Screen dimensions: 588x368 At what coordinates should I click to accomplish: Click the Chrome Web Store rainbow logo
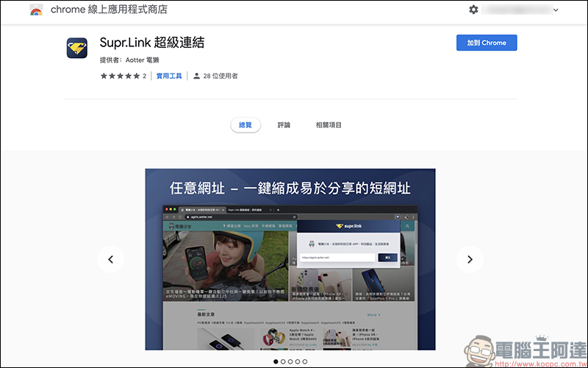click(36, 10)
